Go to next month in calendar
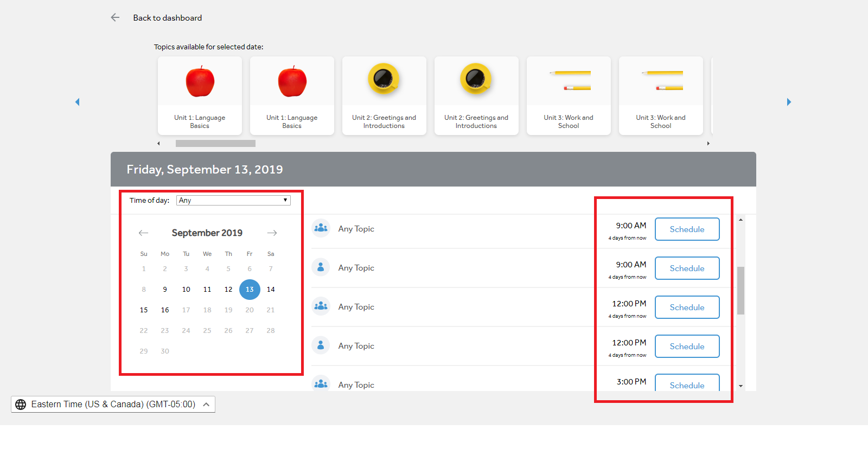Viewport: 868px width, 449px height. (x=272, y=233)
